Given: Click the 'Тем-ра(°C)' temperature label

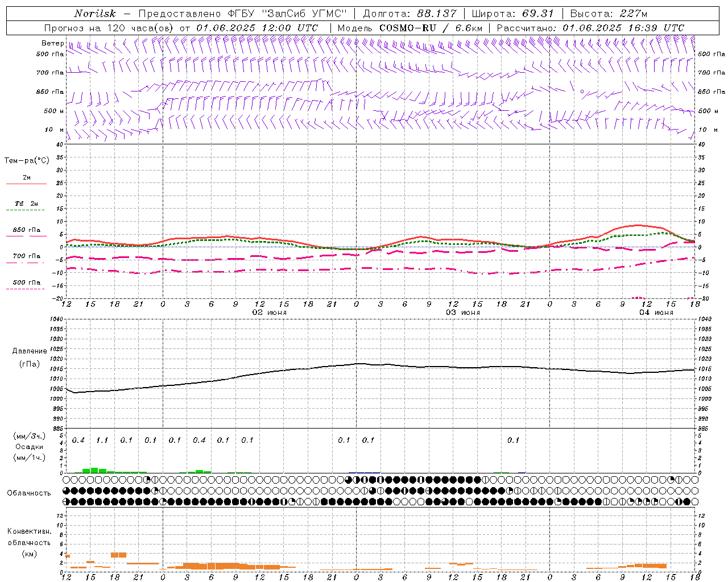Looking at the screenshot, I should pos(27,161).
